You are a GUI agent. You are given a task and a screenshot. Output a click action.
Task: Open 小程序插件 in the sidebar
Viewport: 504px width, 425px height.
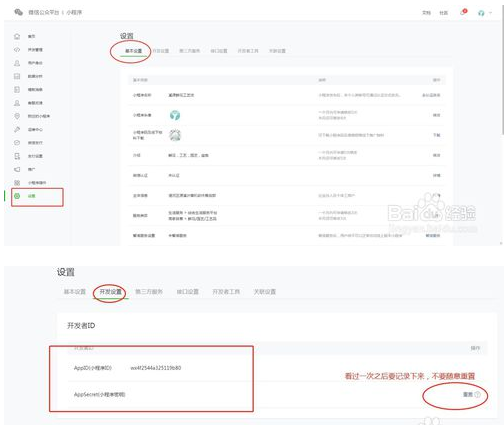click(37, 183)
